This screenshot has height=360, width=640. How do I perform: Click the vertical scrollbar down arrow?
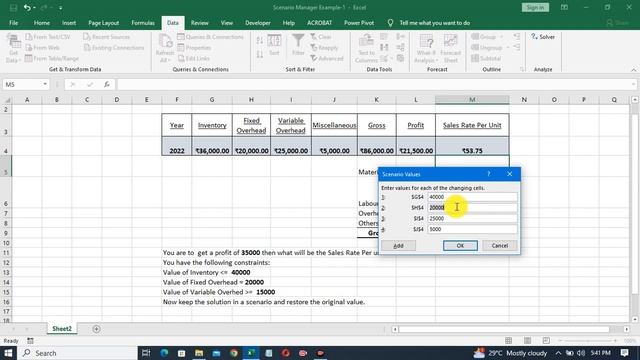pos(635,319)
